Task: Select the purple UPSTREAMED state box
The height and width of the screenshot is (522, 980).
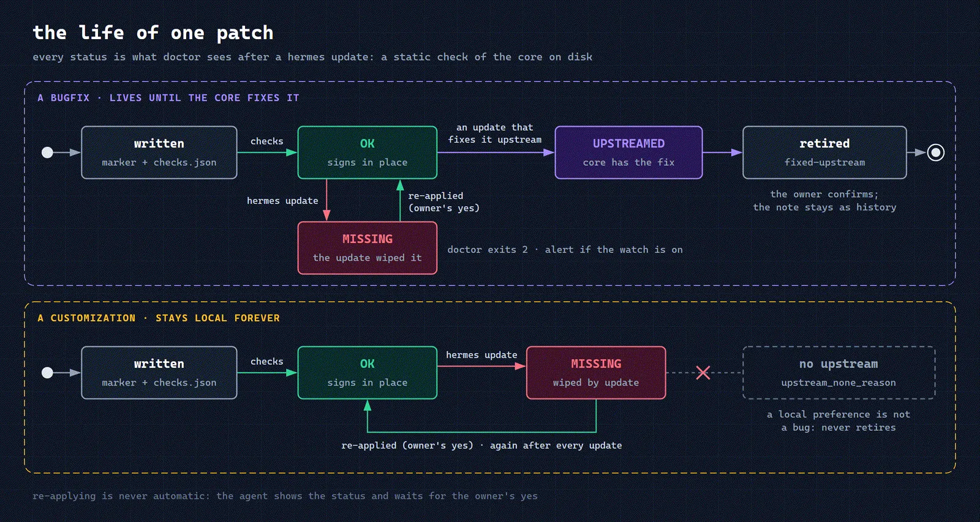Action: (x=628, y=152)
